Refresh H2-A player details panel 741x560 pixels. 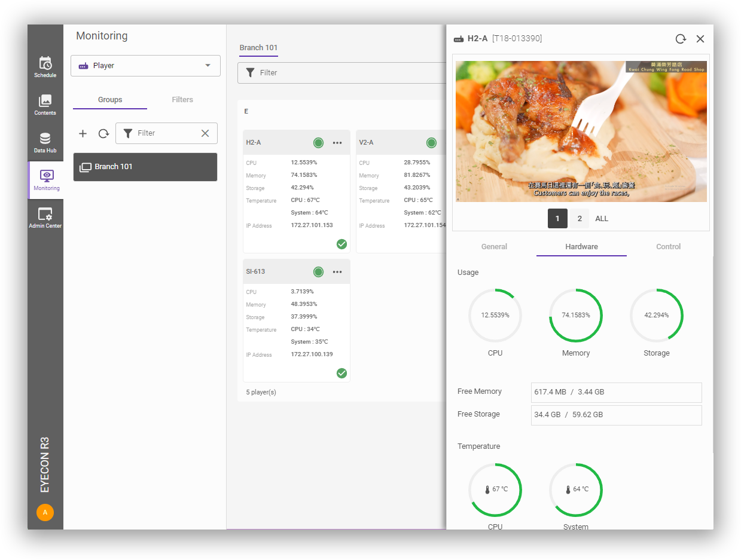681,39
